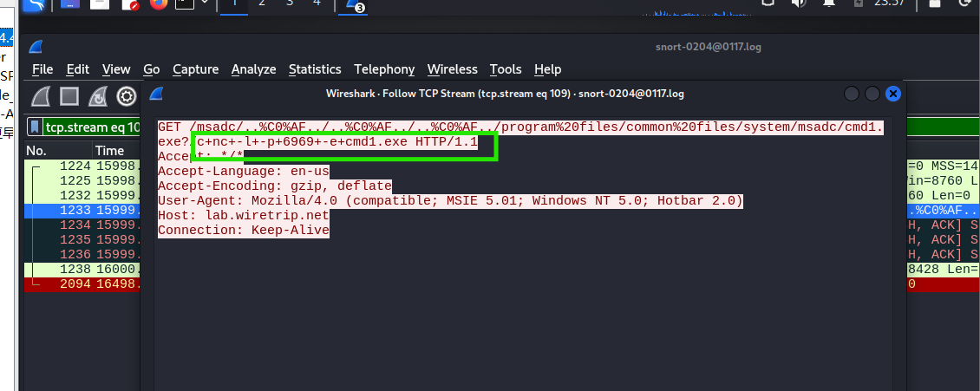Screen dimensions: 980x391
Task: Click the GET /msadc/ request line in stream
Action: click(x=520, y=127)
